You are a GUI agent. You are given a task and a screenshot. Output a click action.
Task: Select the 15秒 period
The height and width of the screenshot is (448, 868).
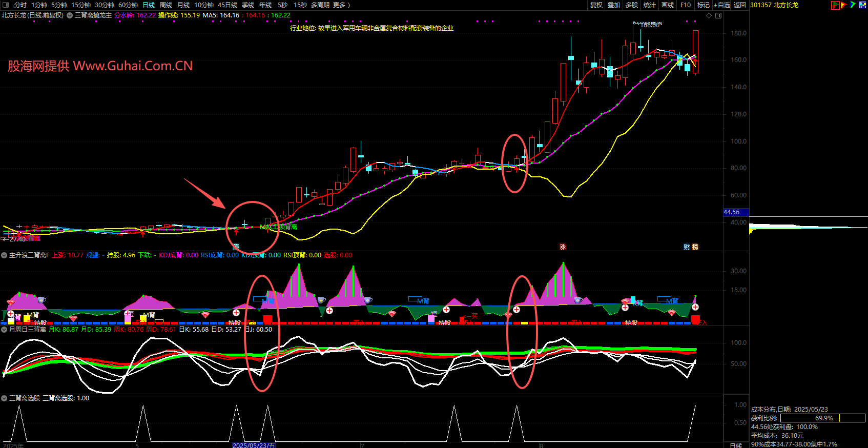[300, 5]
